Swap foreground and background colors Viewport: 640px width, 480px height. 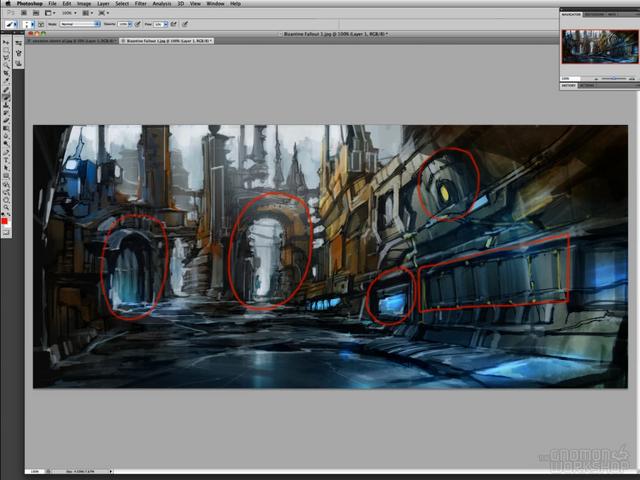point(9,213)
